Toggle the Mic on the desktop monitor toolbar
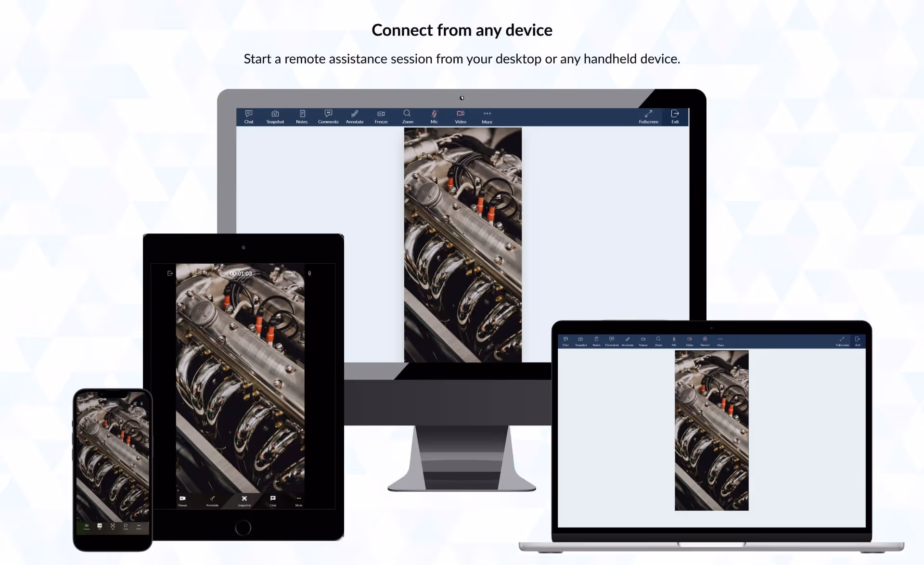 pos(434,117)
